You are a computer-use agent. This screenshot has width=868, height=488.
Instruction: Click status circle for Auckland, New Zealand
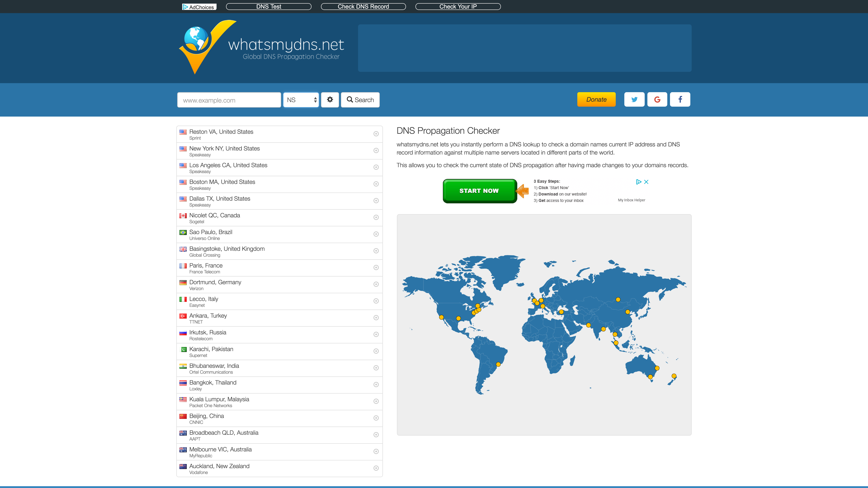tap(376, 468)
